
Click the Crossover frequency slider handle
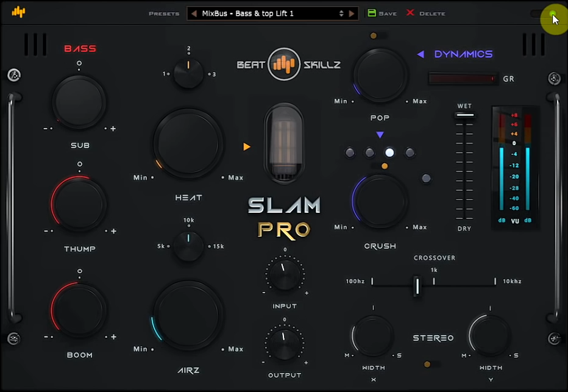(x=417, y=285)
